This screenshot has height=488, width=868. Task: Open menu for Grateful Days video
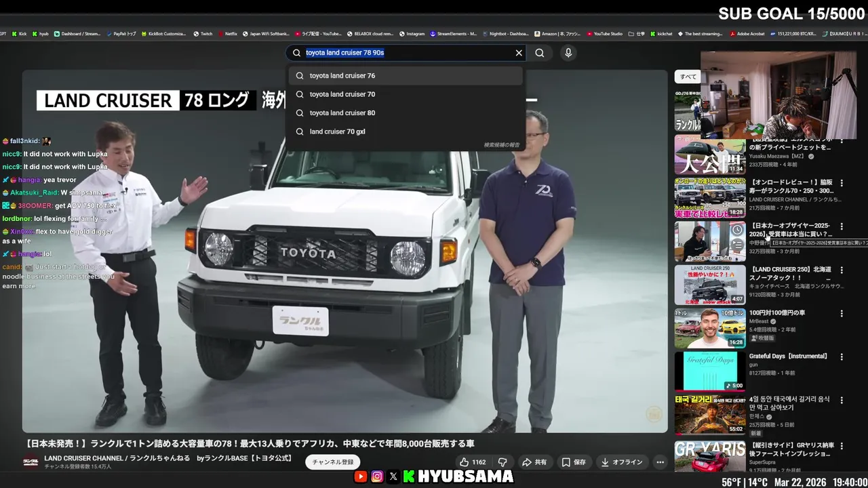coord(842,357)
